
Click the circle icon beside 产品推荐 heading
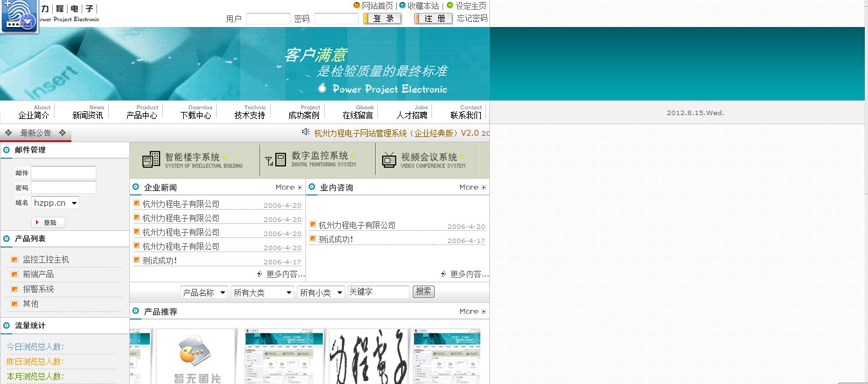click(136, 311)
